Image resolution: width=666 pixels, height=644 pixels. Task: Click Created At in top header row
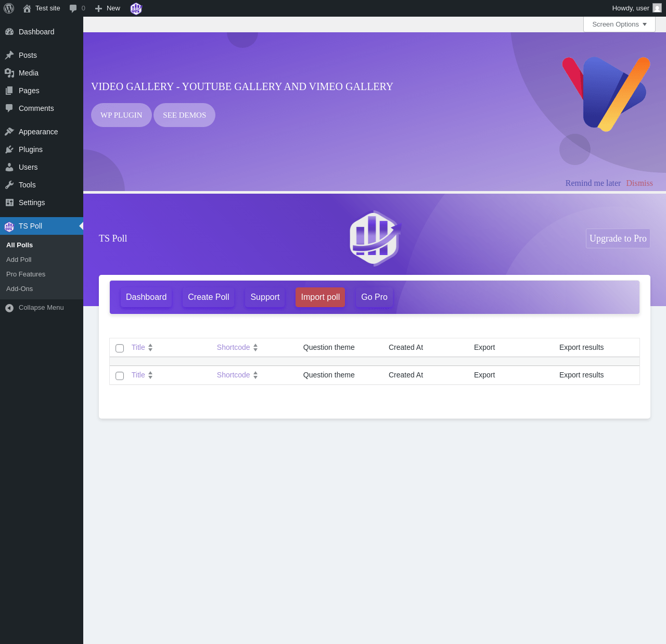[406, 347]
